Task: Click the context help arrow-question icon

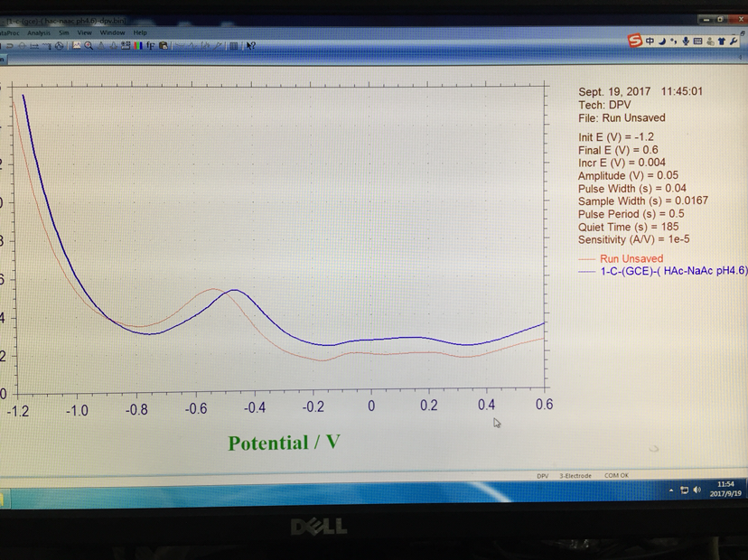Action: (x=251, y=46)
